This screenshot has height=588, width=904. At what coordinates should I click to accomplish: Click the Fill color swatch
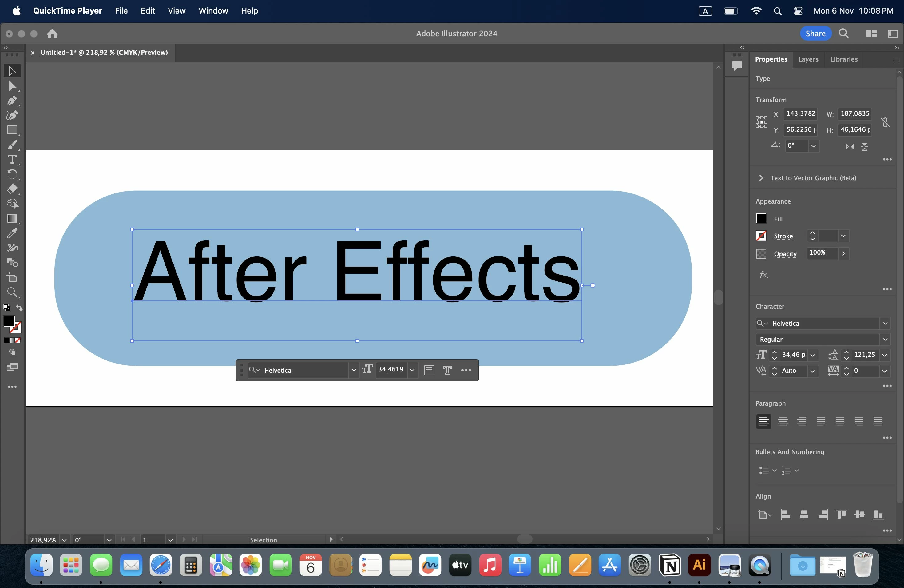(x=761, y=218)
